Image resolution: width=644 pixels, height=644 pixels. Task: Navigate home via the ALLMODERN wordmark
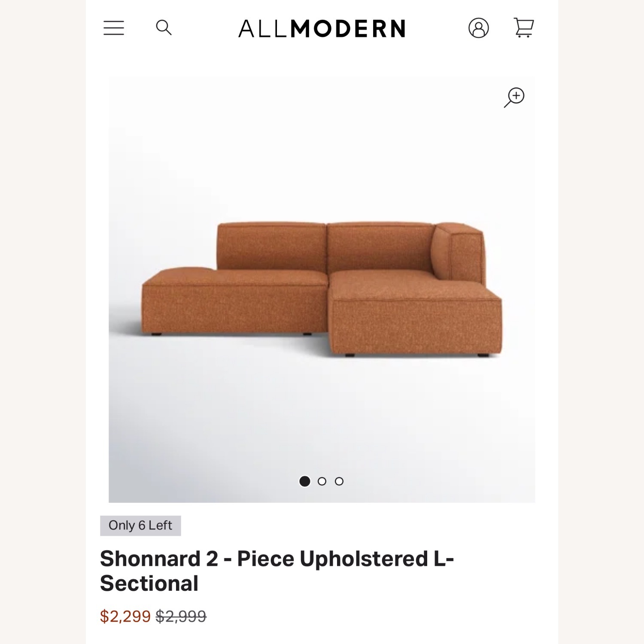pos(322,27)
